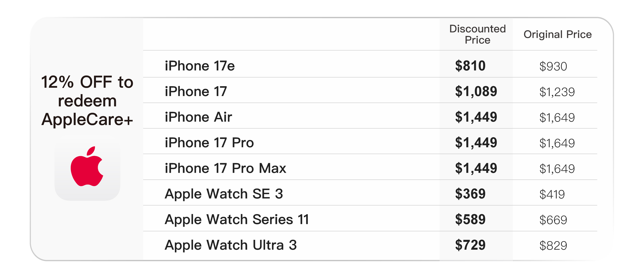Click the 12% OFF AppleCare+ heading
Viewport: 644px width, 275px height.
coord(87,100)
